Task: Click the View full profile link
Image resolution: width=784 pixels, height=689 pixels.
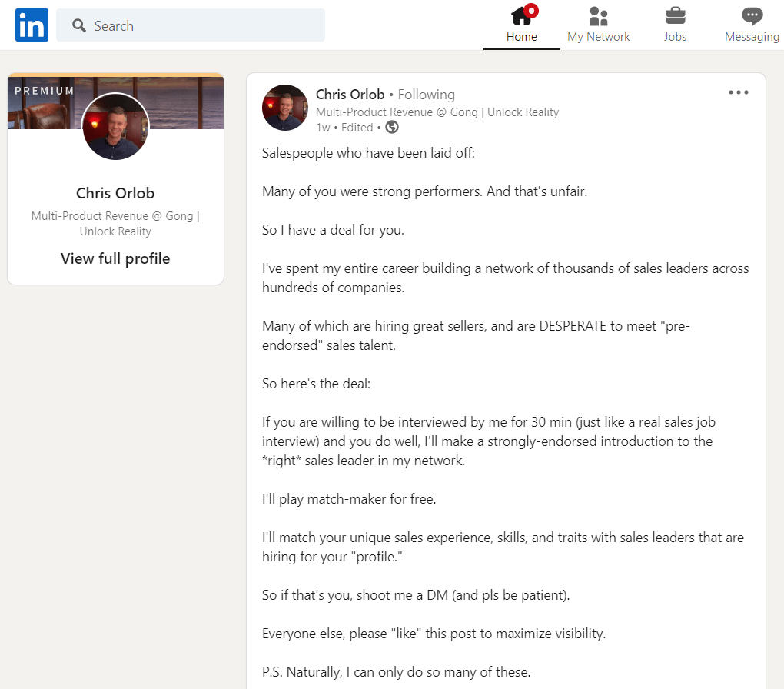Action: tap(115, 258)
